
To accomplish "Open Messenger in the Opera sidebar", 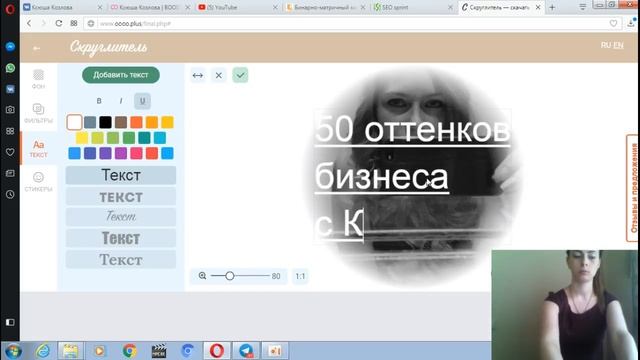I will (x=10, y=47).
